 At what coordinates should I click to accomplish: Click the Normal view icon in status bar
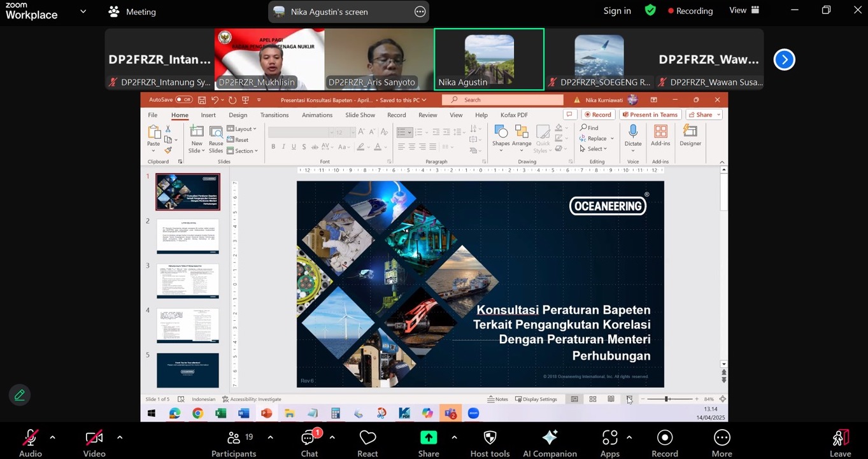point(574,399)
